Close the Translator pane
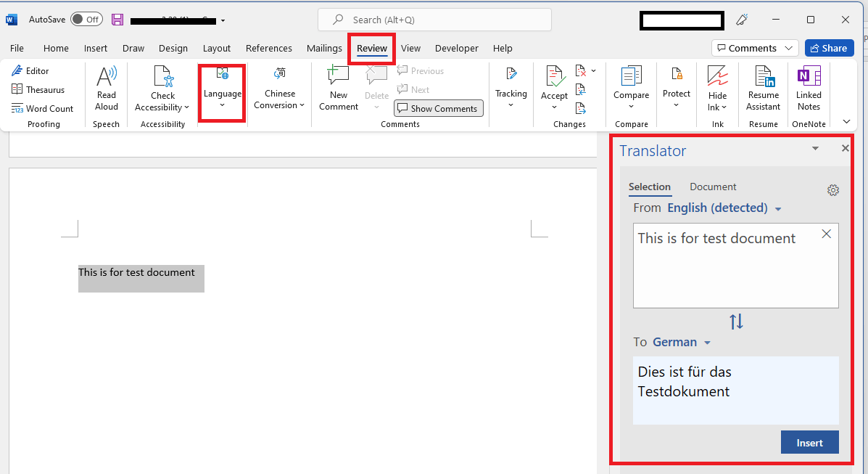This screenshot has height=474, width=868. coord(845,149)
